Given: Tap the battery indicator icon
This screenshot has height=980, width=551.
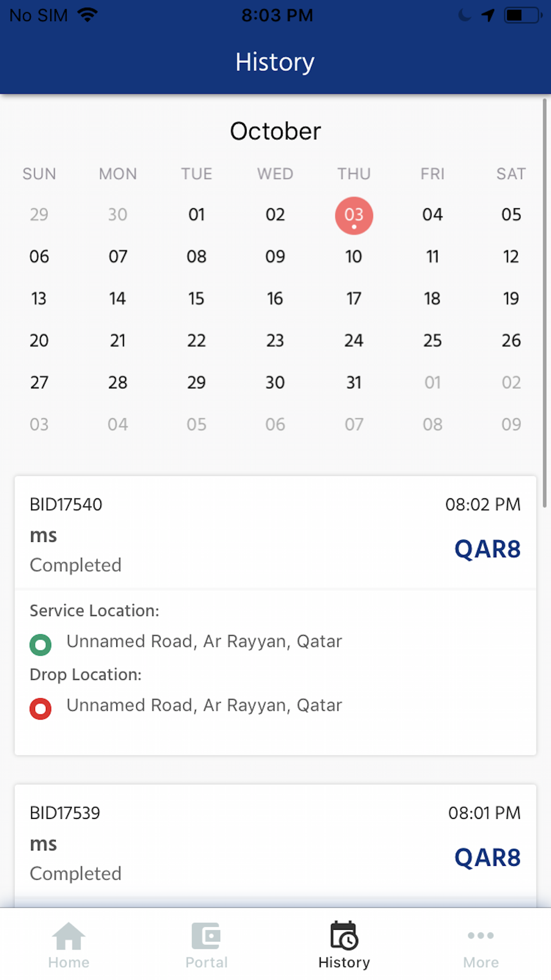Looking at the screenshot, I should [522, 15].
